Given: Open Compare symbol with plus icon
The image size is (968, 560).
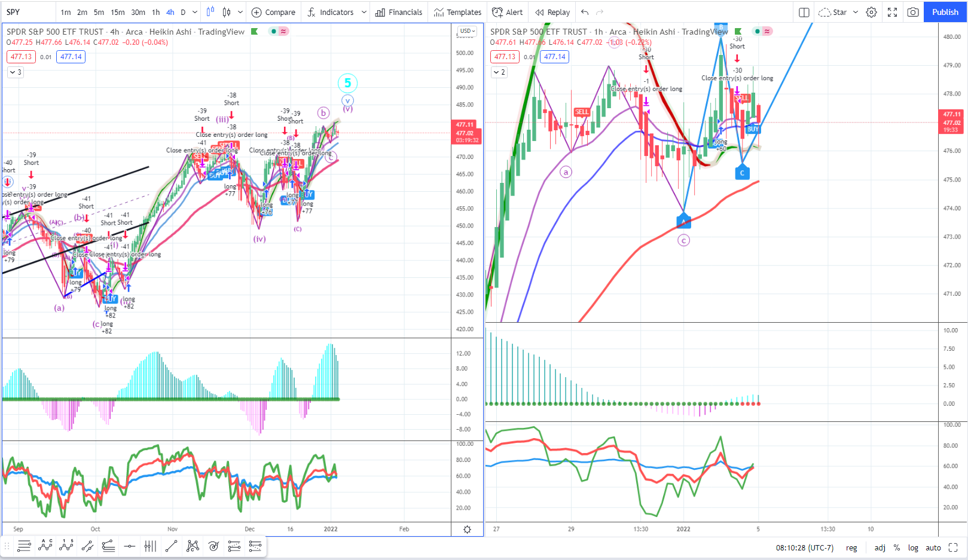Looking at the screenshot, I should tap(273, 12).
